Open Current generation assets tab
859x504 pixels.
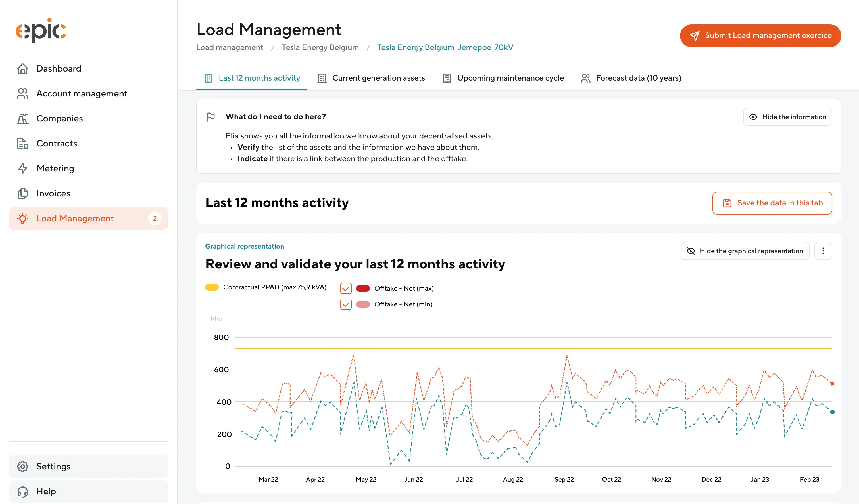coord(371,78)
